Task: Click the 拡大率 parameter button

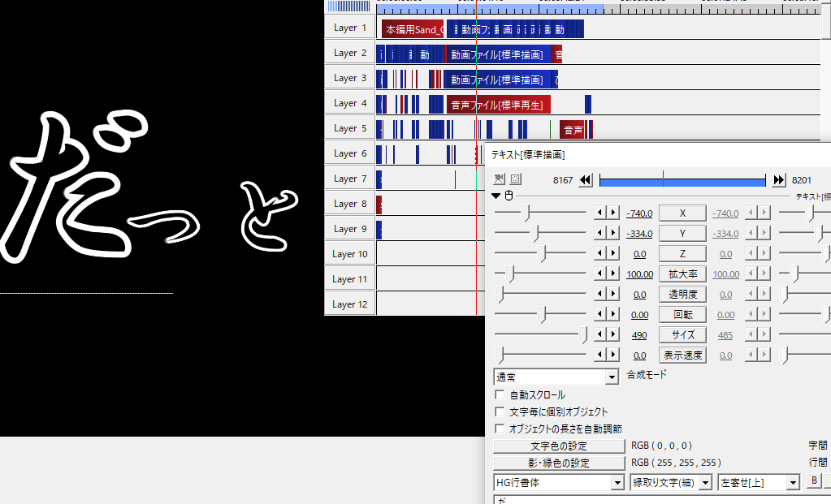Action: (682, 274)
